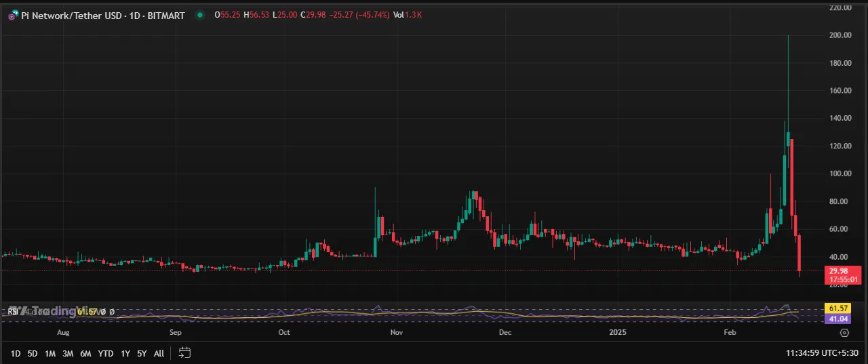Open Pi Network/Tether USD symbol title
Viewport: 868px width, 364px height.
pyautogui.click(x=102, y=15)
